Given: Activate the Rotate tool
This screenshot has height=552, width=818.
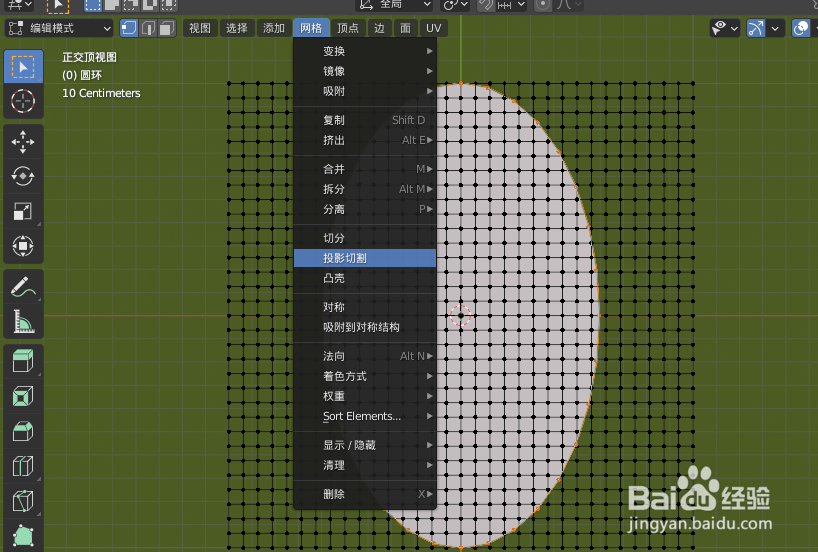Looking at the screenshot, I should 23,176.
